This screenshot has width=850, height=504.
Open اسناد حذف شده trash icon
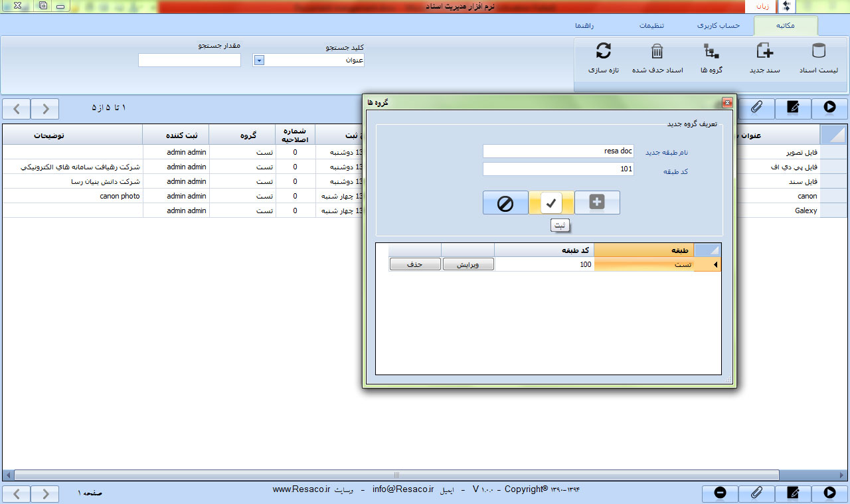click(657, 58)
